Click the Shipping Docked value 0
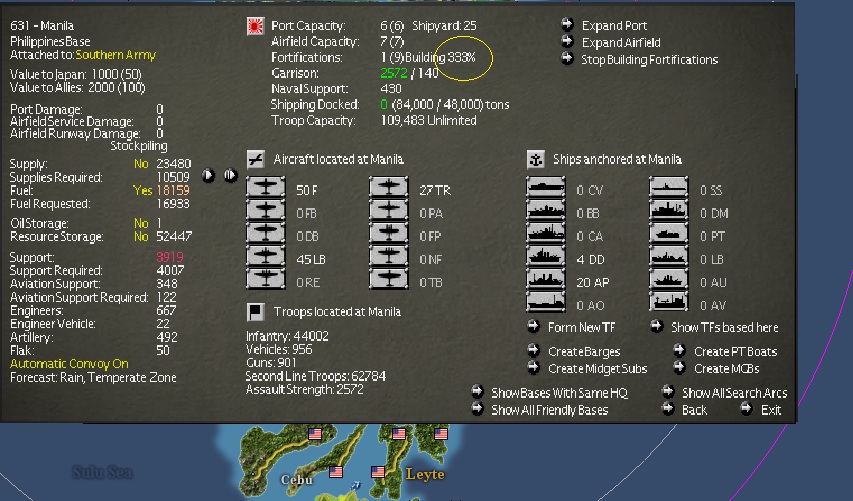This screenshot has height=501, width=853. coord(384,104)
